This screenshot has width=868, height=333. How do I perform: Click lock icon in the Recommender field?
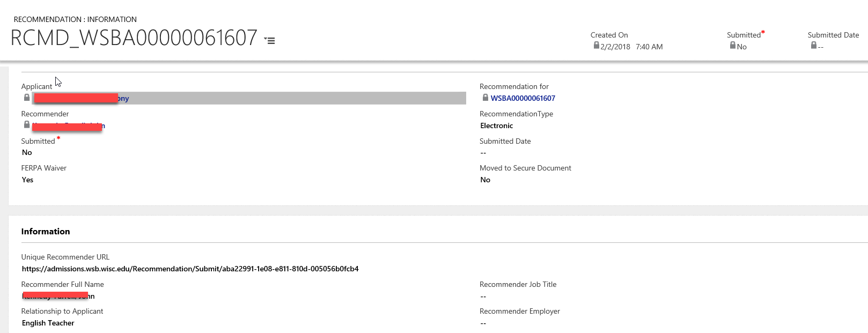tap(27, 124)
